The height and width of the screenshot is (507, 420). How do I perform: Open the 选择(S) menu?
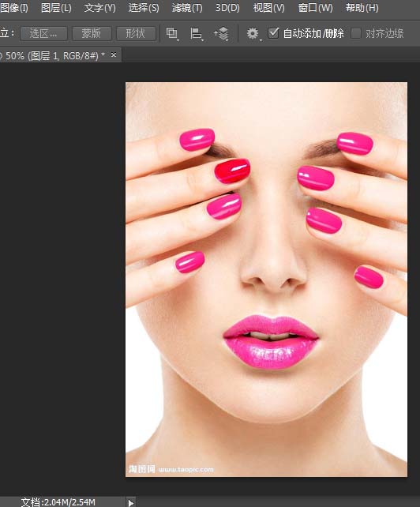144,8
